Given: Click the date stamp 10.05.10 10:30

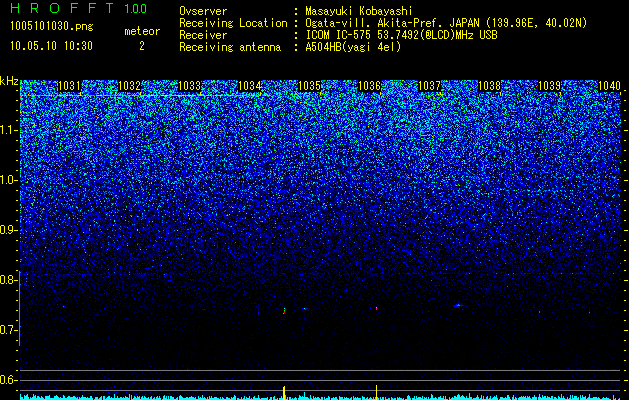Looking at the screenshot, I should coord(51,46).
